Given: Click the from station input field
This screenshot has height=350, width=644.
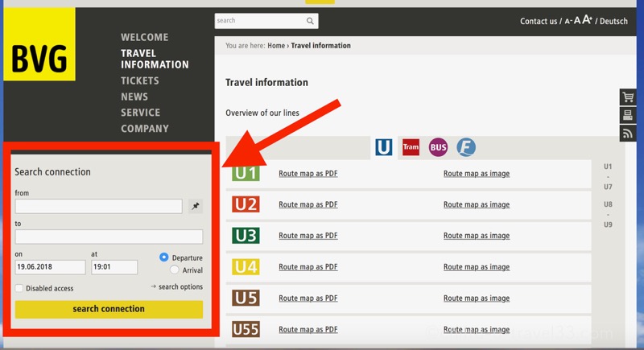Looking at the screenshot, I should tap(98, 206).
